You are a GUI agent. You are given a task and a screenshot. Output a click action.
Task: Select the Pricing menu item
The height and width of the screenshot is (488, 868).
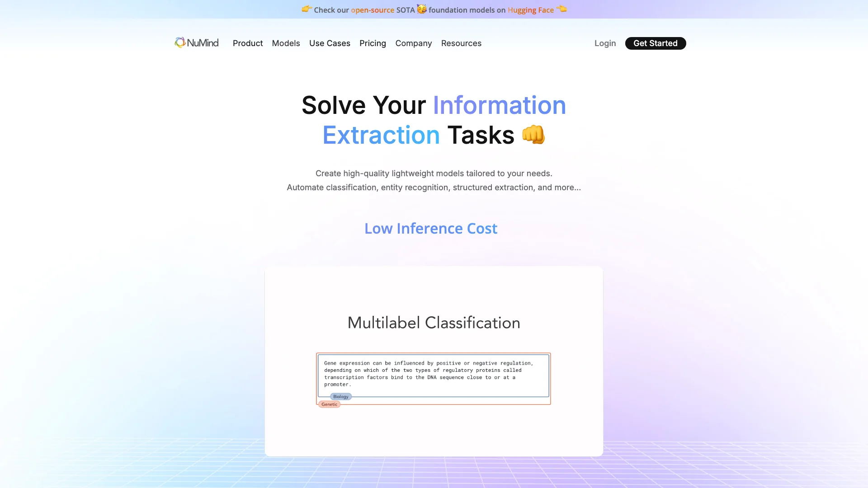coord(373,43)
